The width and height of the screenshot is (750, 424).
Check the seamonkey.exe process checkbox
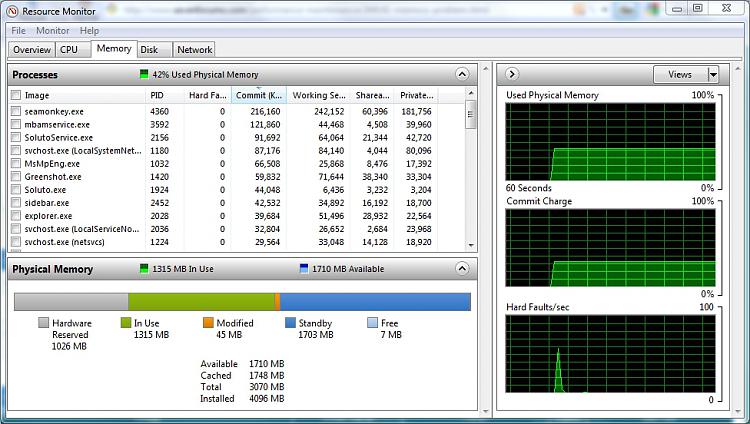click(16, 111)
